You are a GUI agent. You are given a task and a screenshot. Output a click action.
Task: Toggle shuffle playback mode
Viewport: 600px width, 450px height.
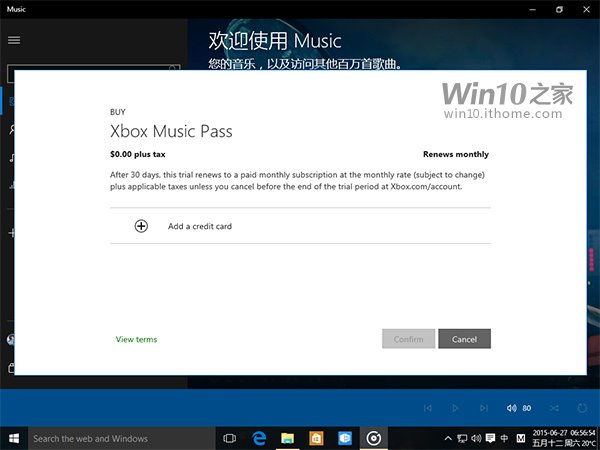click(x=554, y=408)
